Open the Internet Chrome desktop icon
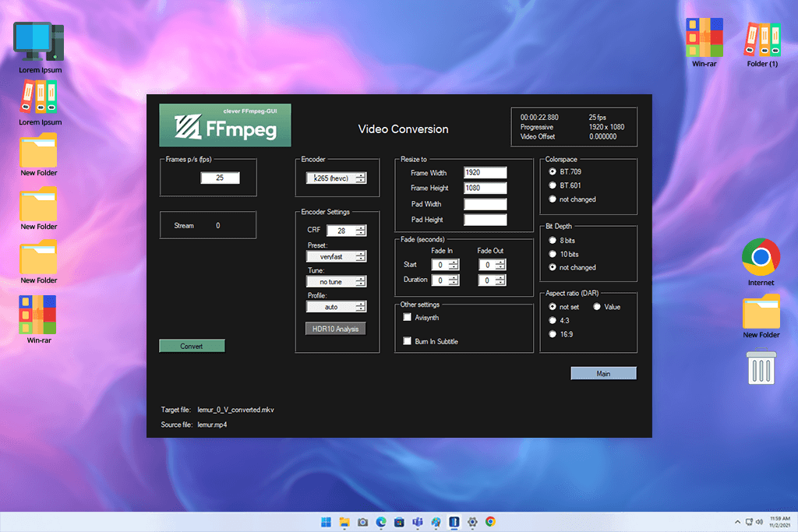This screenshot has height=532, width=798. coord(761,262)
